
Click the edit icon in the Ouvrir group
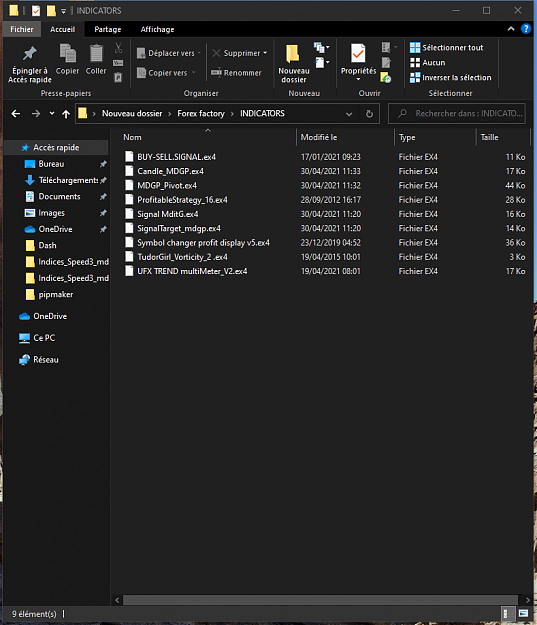tap(386, 63)
